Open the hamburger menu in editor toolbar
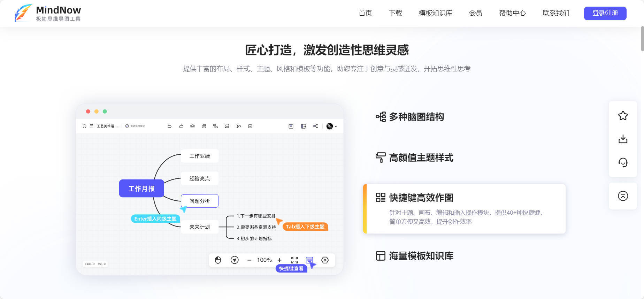Screen dimensions: 644x299 pos(92,126)
